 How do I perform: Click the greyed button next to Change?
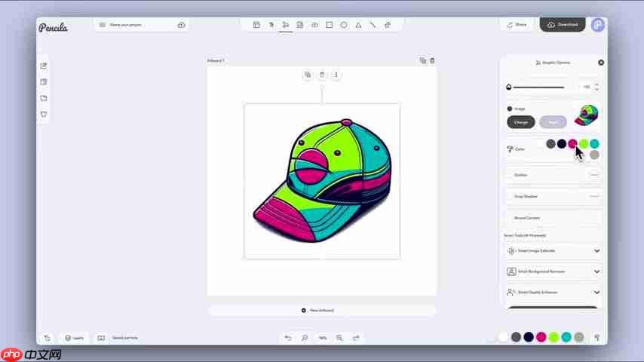pyautogui.click(x=554, y=122)
